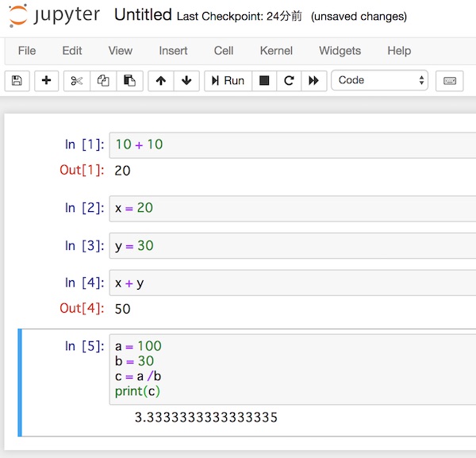Click the line a = 100 in cell 5
476x458 pixels.
(138, 346)
